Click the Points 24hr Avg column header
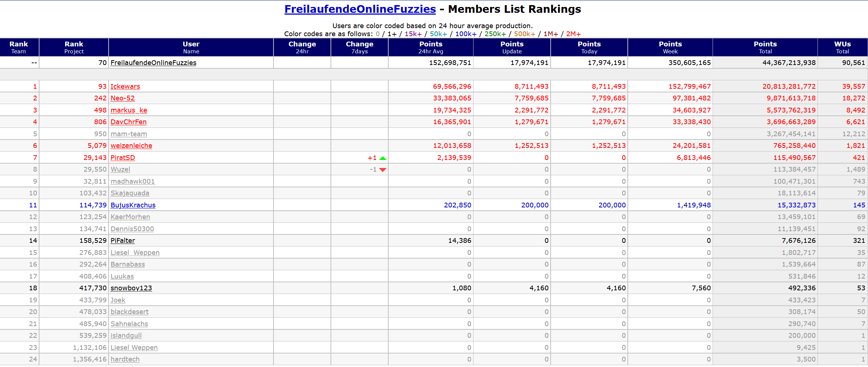The width and height of the screenshot is (868, 367). coord(431,47)
